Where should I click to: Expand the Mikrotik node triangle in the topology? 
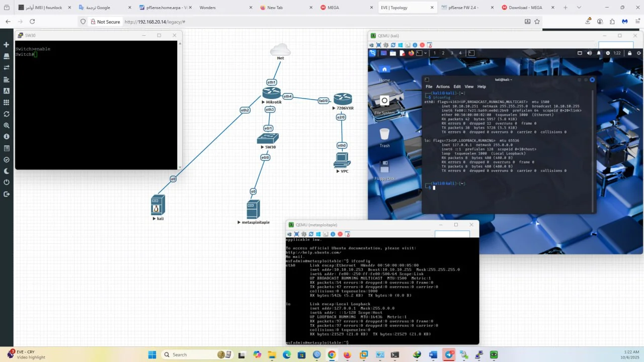[263, 102]
